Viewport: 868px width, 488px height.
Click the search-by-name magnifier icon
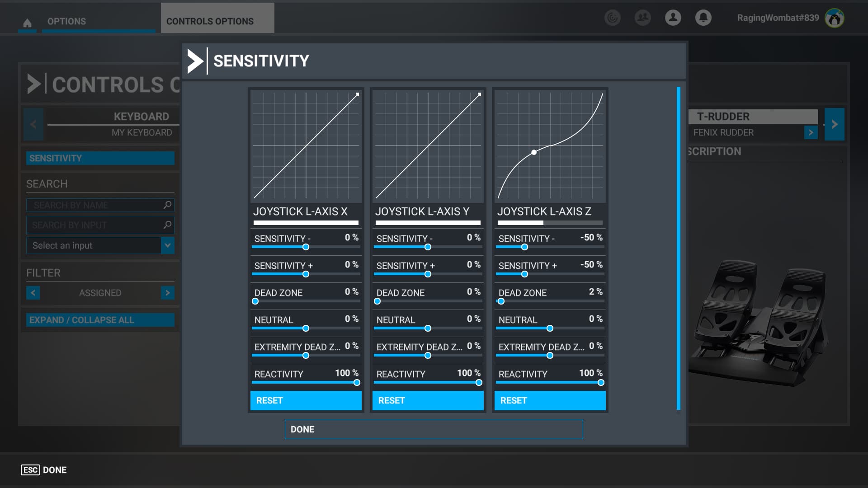(x=167, y=205)
